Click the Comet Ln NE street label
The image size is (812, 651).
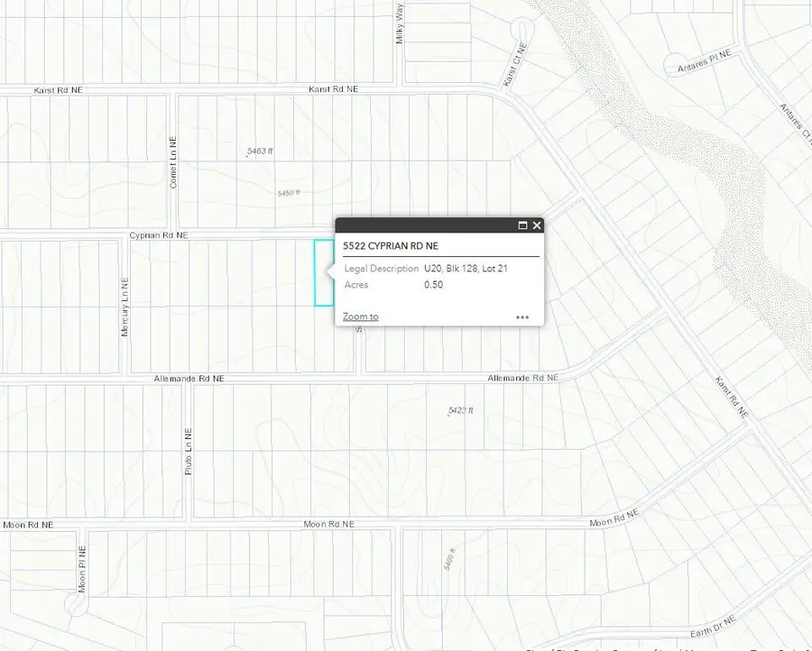pos(174,162)
